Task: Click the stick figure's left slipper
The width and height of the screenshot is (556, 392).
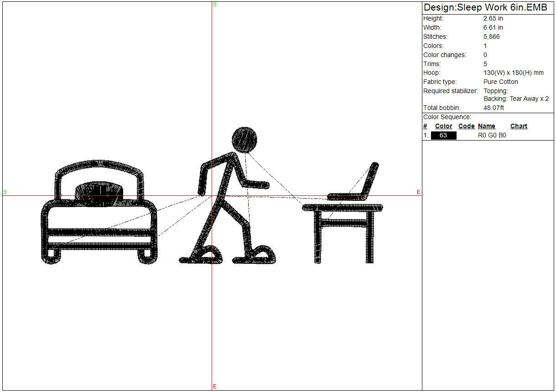Action: [x=202, y=256]
